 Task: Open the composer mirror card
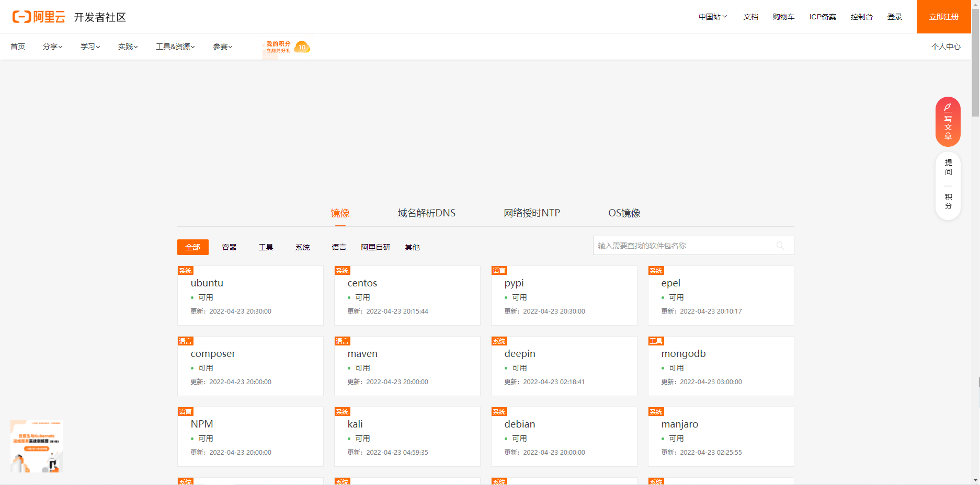click(250, 366)
